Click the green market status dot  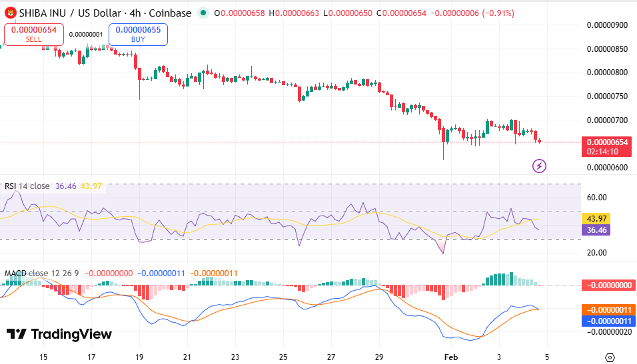(203, 13)
